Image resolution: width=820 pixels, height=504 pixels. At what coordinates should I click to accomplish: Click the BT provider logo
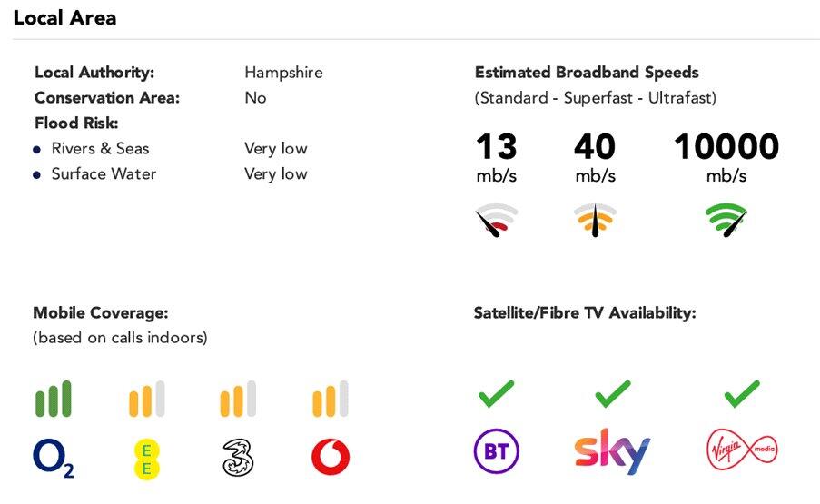[x=496, y=452]
